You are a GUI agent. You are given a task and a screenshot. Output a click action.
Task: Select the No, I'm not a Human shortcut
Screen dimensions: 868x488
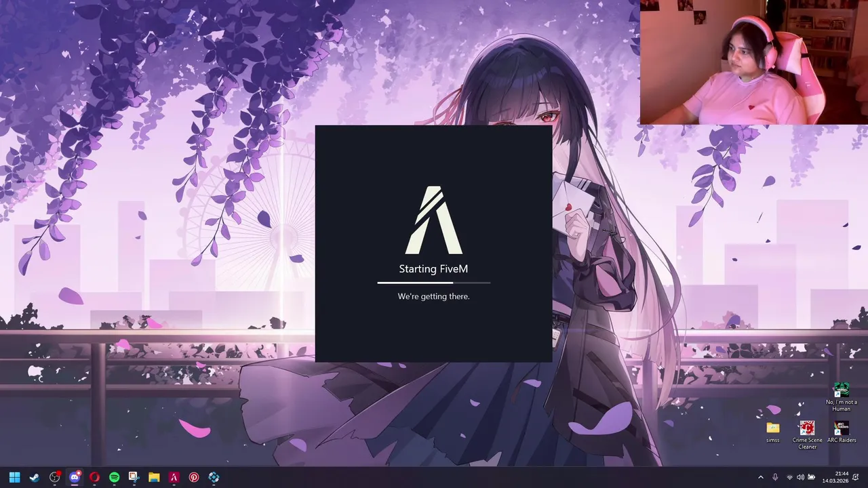(x=842, y=397)
